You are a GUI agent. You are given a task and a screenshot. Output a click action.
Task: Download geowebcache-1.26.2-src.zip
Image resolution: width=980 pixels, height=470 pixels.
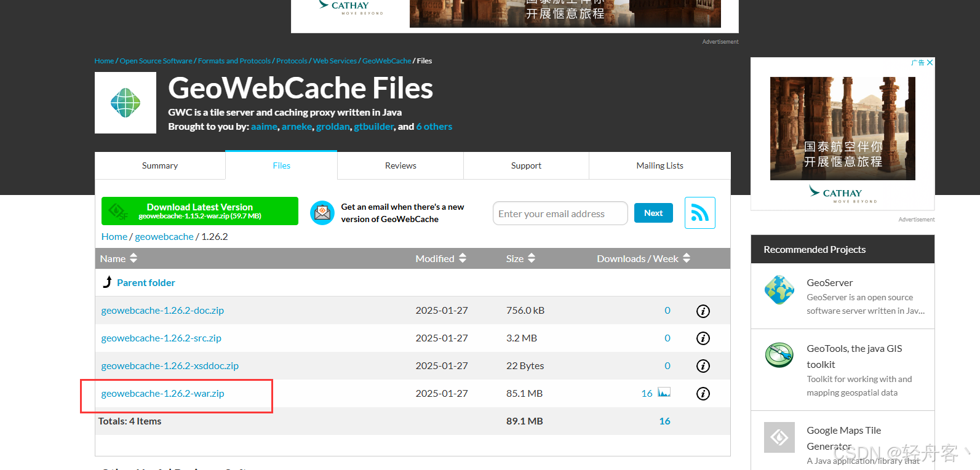point(161,338)
